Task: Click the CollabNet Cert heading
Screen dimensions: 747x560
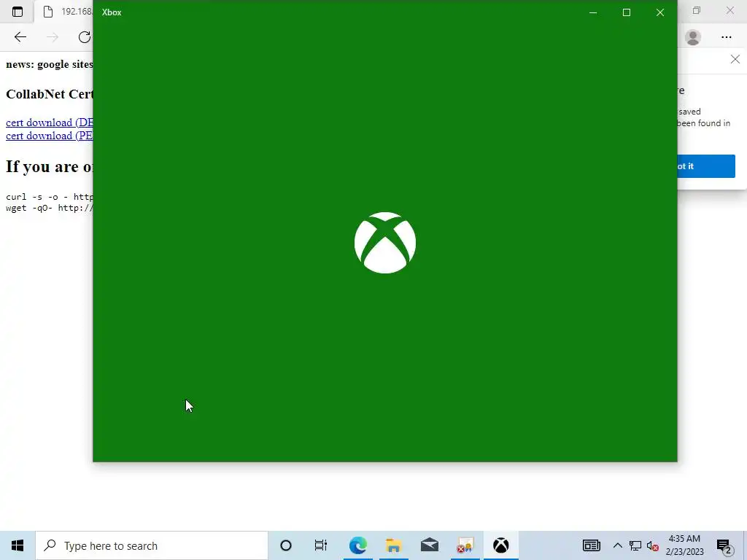Action: coord(49,94)
